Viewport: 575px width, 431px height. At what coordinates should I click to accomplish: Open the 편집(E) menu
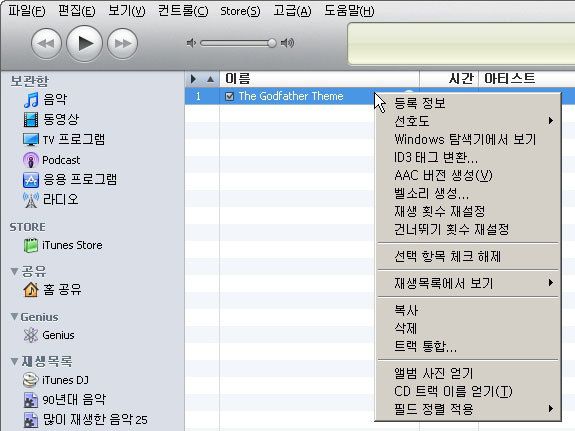[77, 11]
